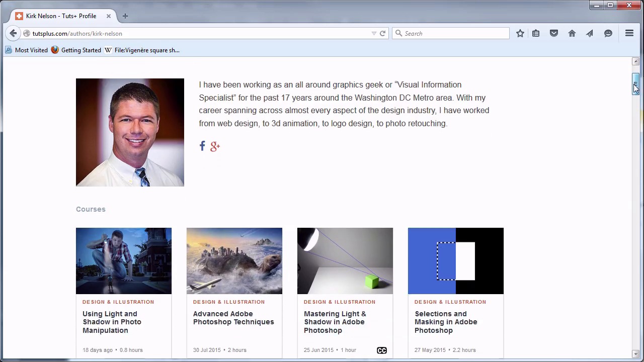This screenshot has height=362, width=644.
Task: Click the '30 Jul 2015' course date
Action: [207, 350]
